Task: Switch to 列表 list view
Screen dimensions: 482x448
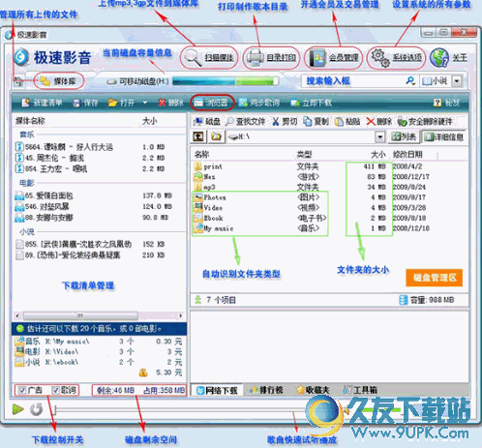Action: (x=404, y=137)
